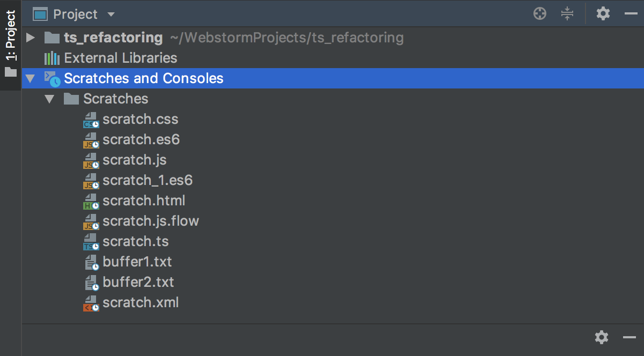Screen dimensions: 644x356
Task: Toggle the 1: Project side tab
Action: pyautogui.click(x=11, y=44)
